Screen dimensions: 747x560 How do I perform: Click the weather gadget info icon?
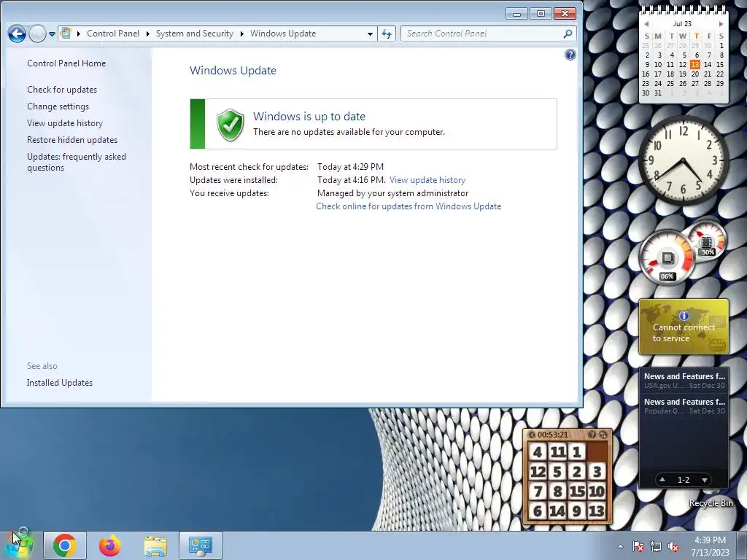[684, 315]
